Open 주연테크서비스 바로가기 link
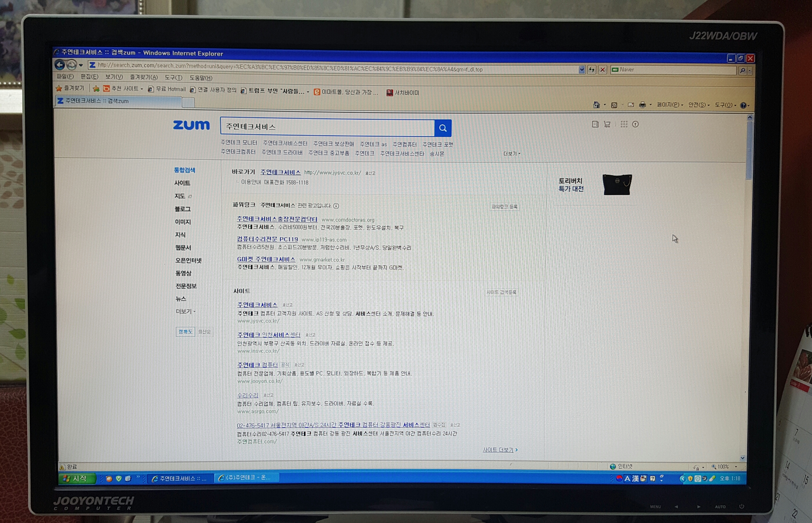The height and width of the screenshot is (523, 812). click(x=280, y=172)
